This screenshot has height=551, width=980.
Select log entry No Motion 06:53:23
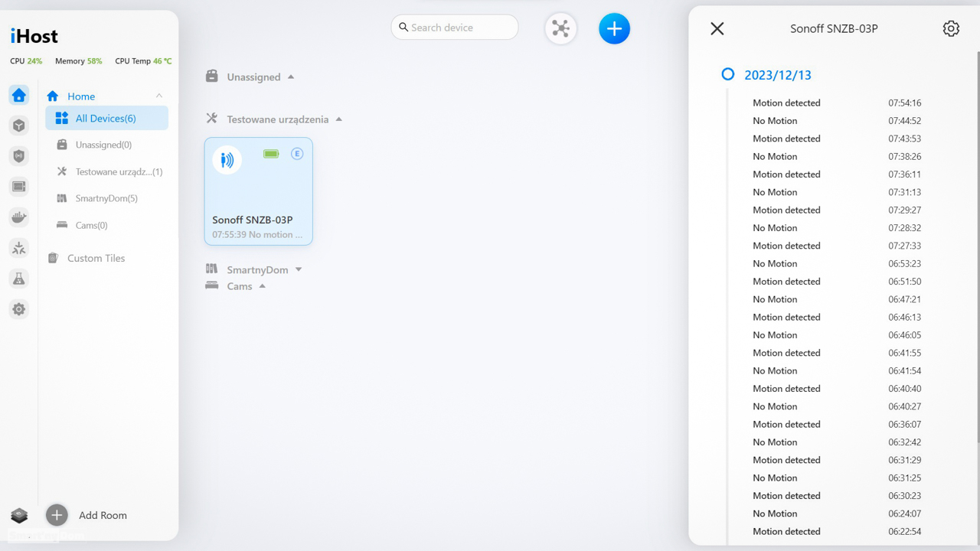point(837,263)
